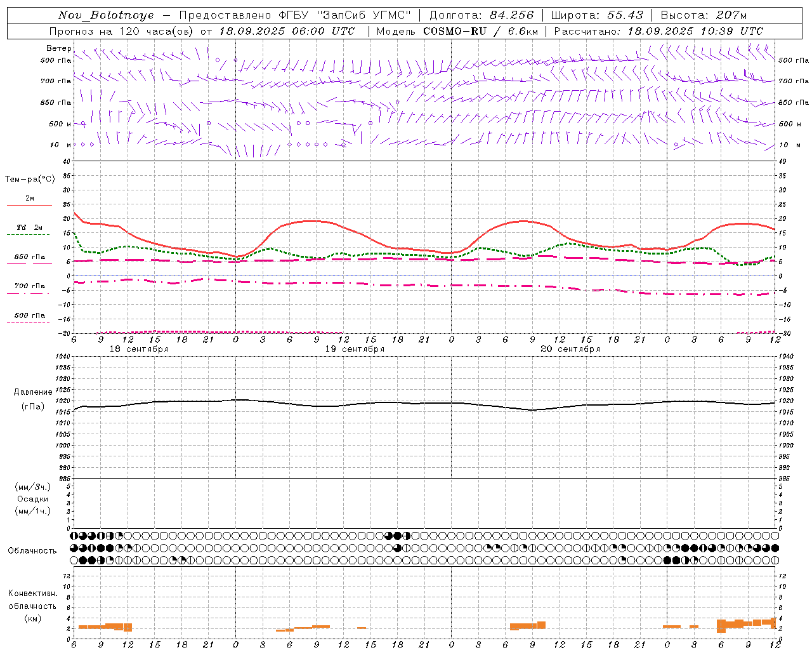Screen dimensions: 812x650
Task: Click the (мм/1ч.) precipitation unit label
Action: 33,511
